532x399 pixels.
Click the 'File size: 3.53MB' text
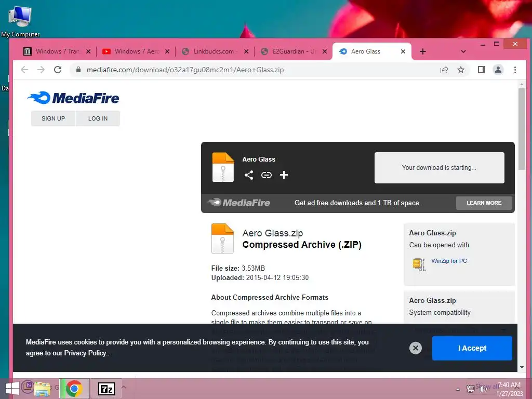238,269
